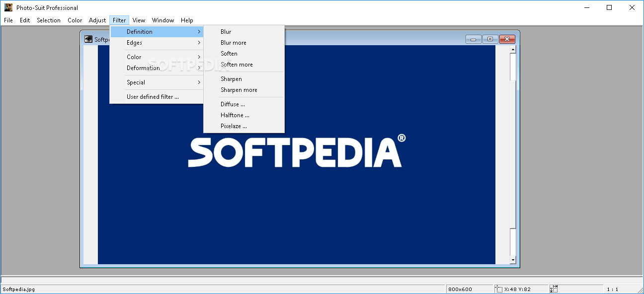Expand the Definition submenu
The height and width of the screenshot is (294, 644).
coord(157,32)
